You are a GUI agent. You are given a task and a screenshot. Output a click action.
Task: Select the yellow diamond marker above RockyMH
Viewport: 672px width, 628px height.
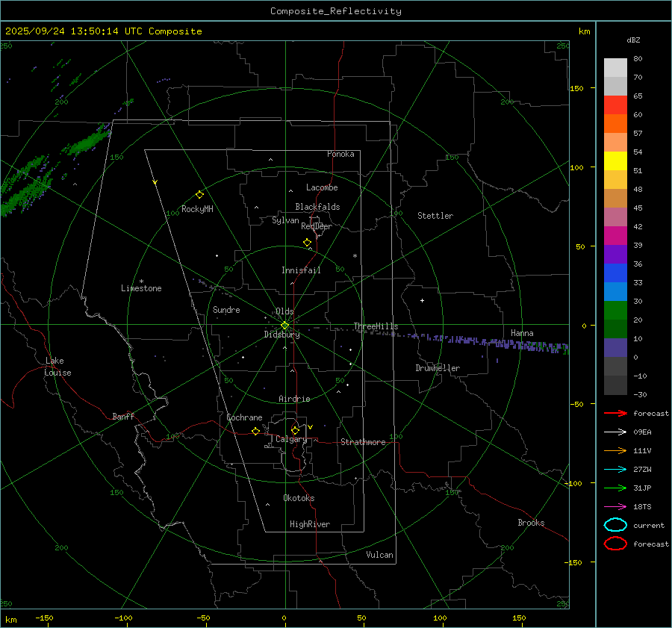199,194
